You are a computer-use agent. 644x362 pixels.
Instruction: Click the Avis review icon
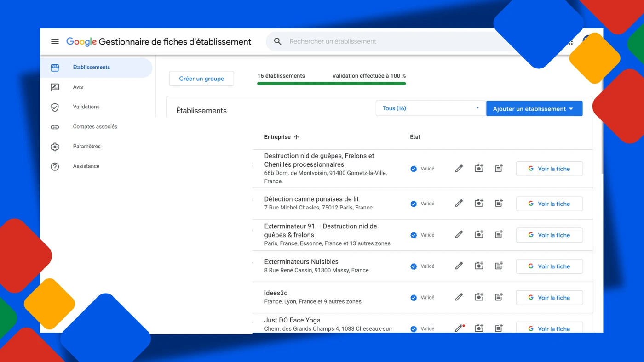[x=55, y=87]
